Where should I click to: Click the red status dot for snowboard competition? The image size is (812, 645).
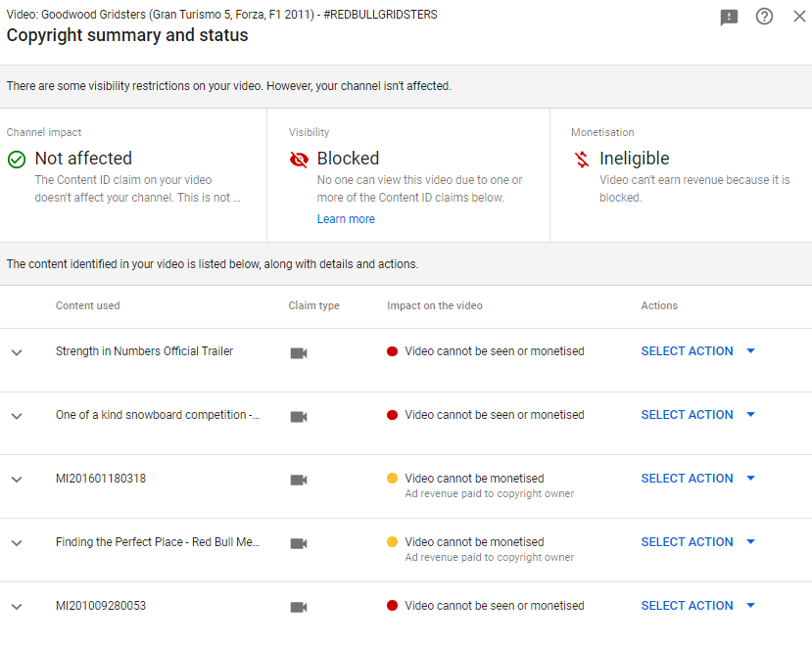click(392, 415)
